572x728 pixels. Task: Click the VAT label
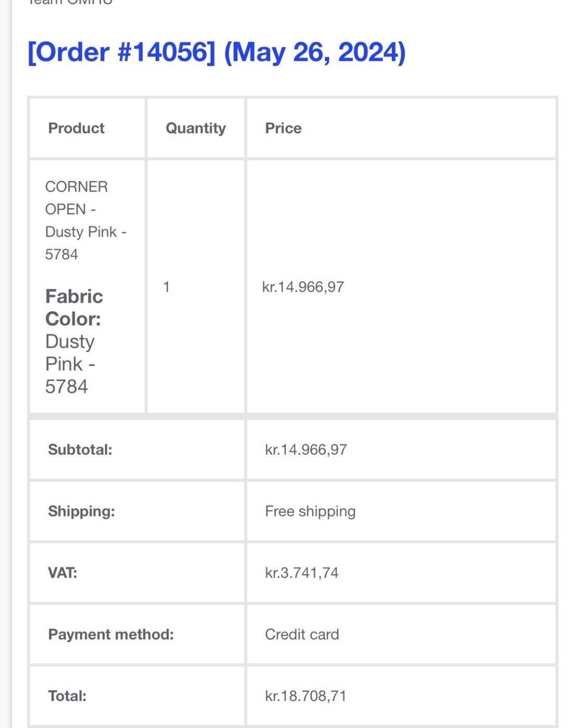pyautogui.click(x=63, y=573)
